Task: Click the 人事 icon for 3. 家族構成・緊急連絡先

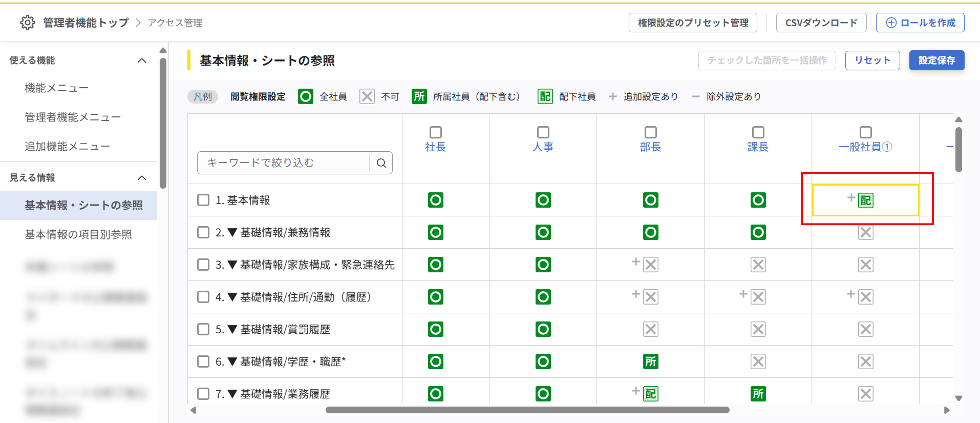Action: [543, 265]
